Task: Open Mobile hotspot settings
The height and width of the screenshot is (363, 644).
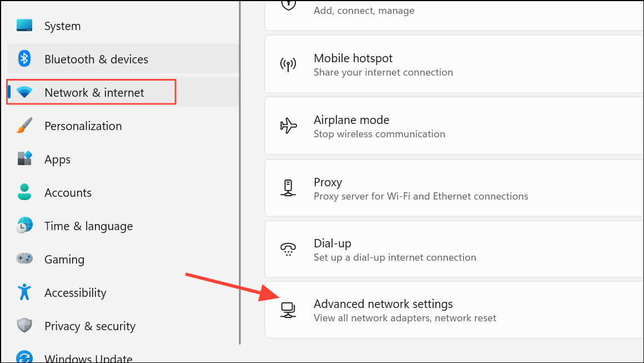Action: (x=454, y=64)
